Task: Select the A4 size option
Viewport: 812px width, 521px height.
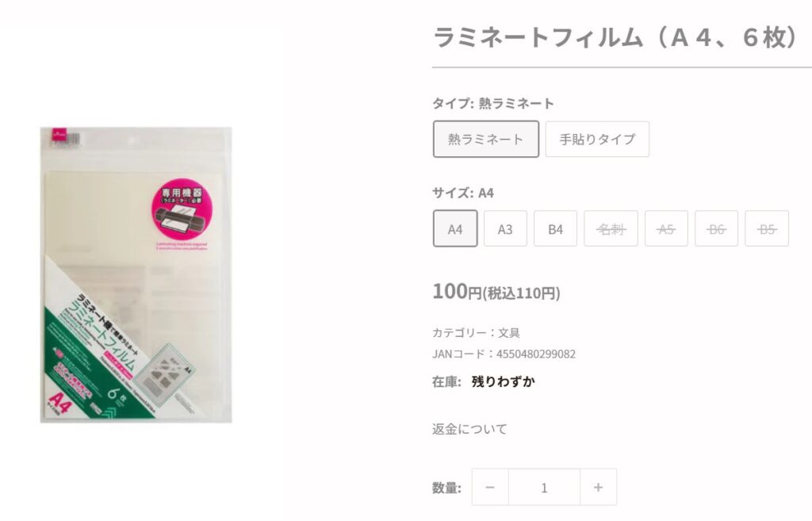Action: tap(454, 228)
